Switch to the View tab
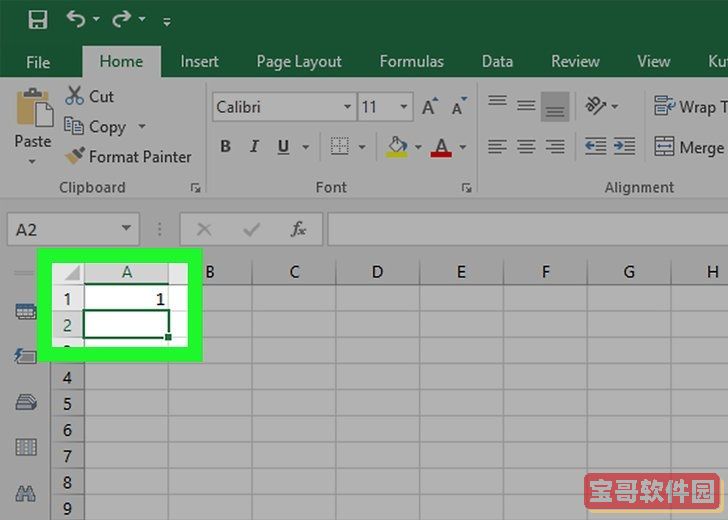This screenshot has width=728, height=520. click(x=654, y=61)
